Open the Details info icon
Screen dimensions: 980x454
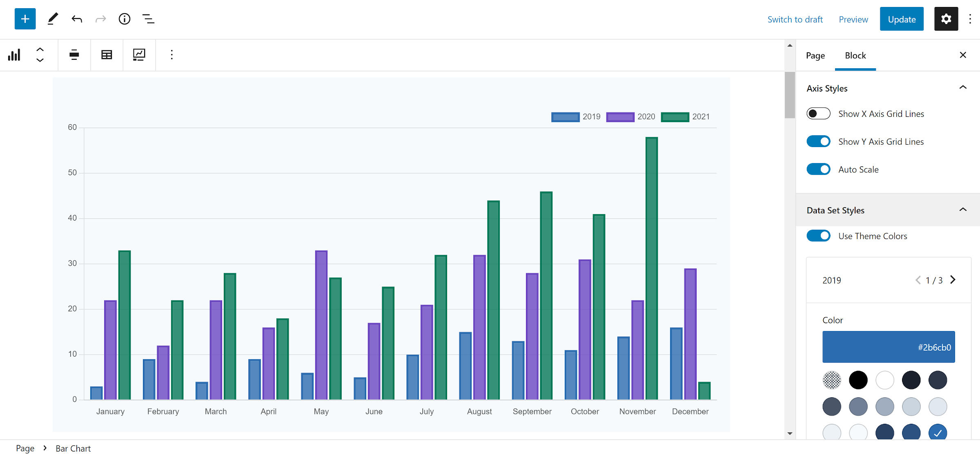(x=124, y=19)
